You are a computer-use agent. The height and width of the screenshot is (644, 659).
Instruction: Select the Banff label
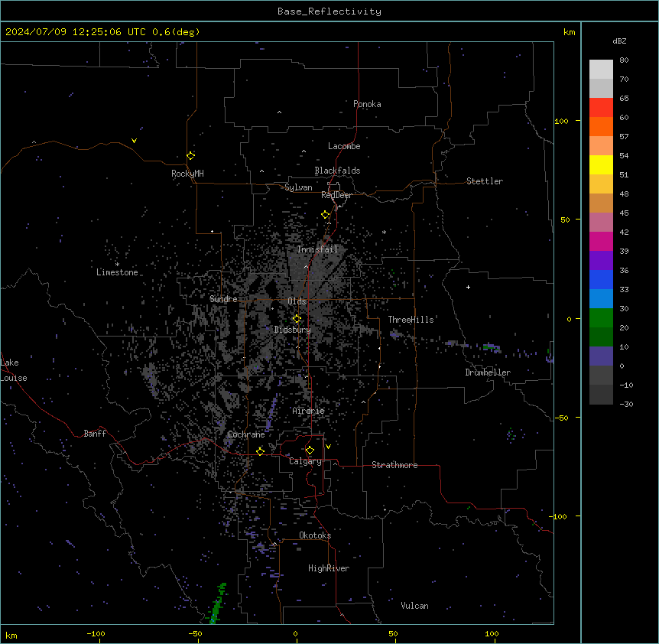[x=95, y=434]
